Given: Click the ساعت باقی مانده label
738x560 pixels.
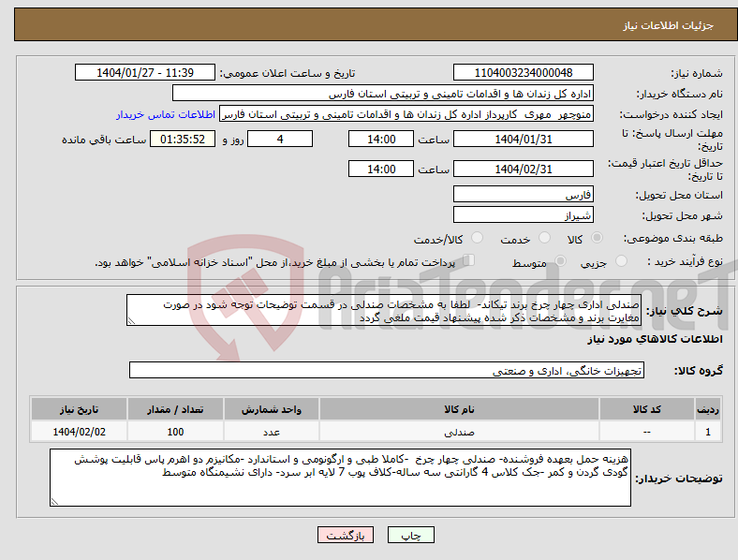Looking at the screenshot, I should [x=104, y=140].
